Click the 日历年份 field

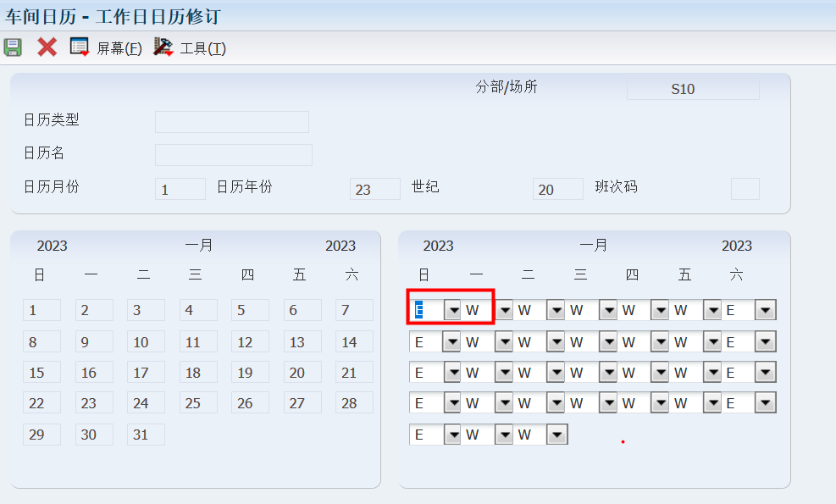374,189
